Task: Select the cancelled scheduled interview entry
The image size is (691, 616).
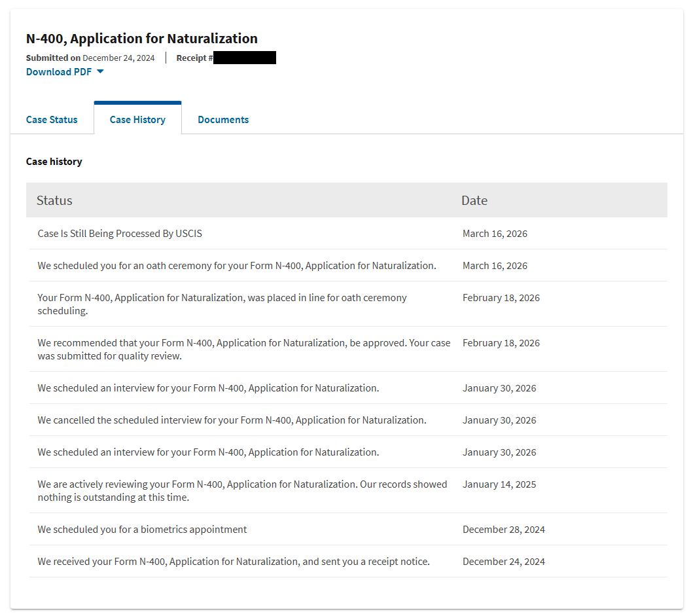Action: click(x=232, y=420)
